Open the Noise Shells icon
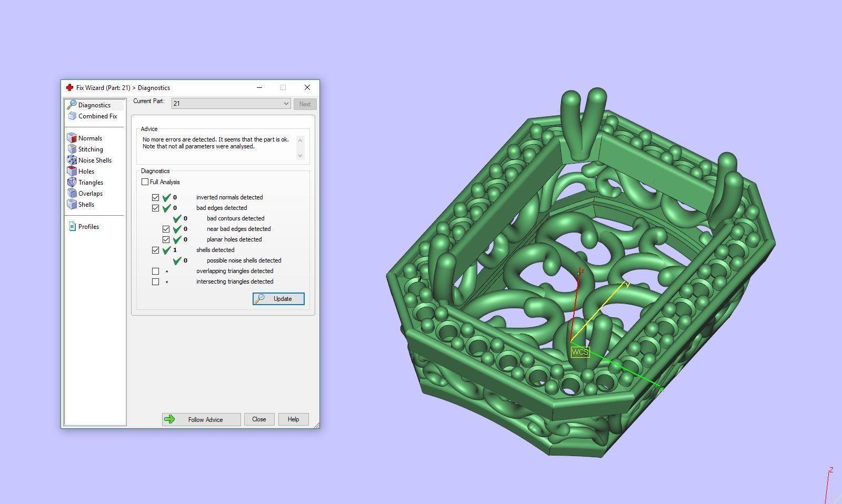 pos(72,160)
